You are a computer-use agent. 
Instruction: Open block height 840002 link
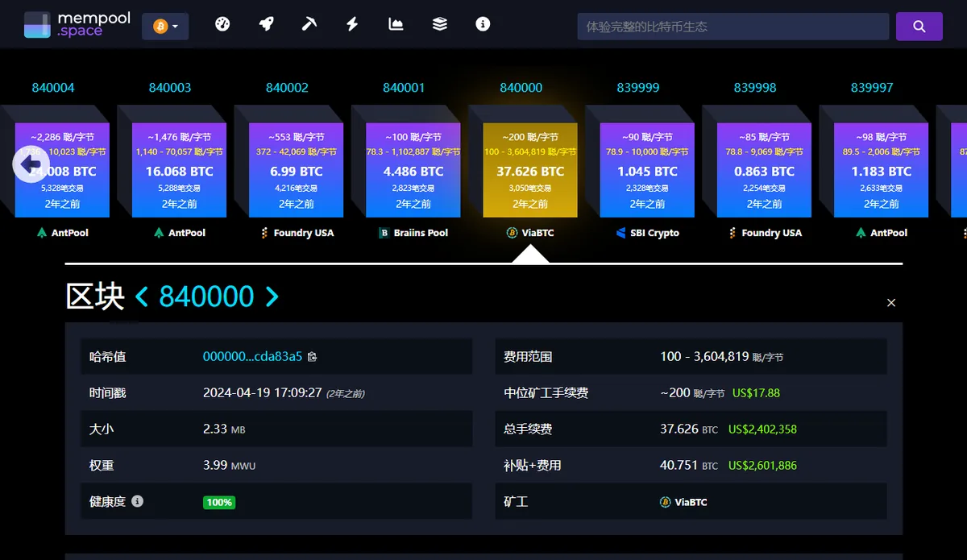[x=287, y=87]
